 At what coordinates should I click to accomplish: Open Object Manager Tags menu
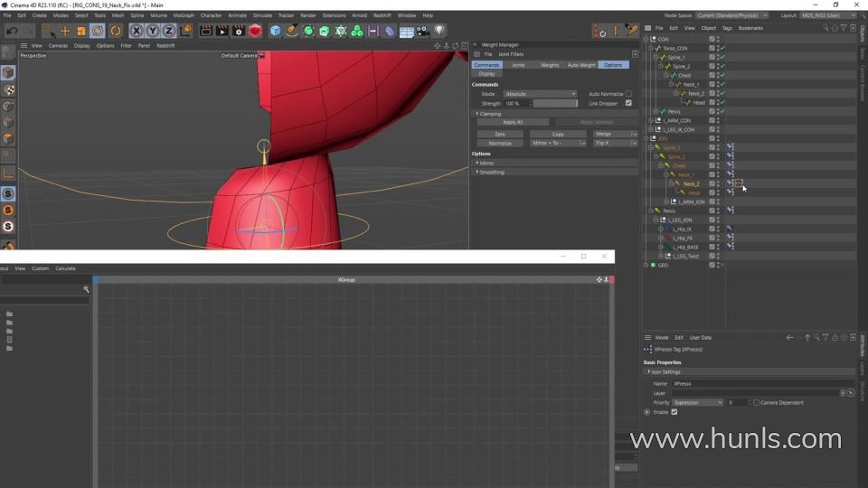point(727,28)
